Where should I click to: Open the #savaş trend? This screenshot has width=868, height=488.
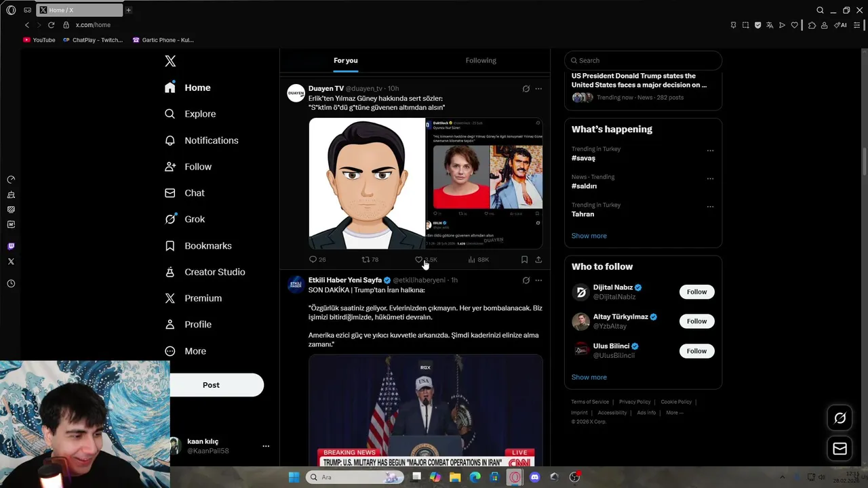click(x=583, y=158)
